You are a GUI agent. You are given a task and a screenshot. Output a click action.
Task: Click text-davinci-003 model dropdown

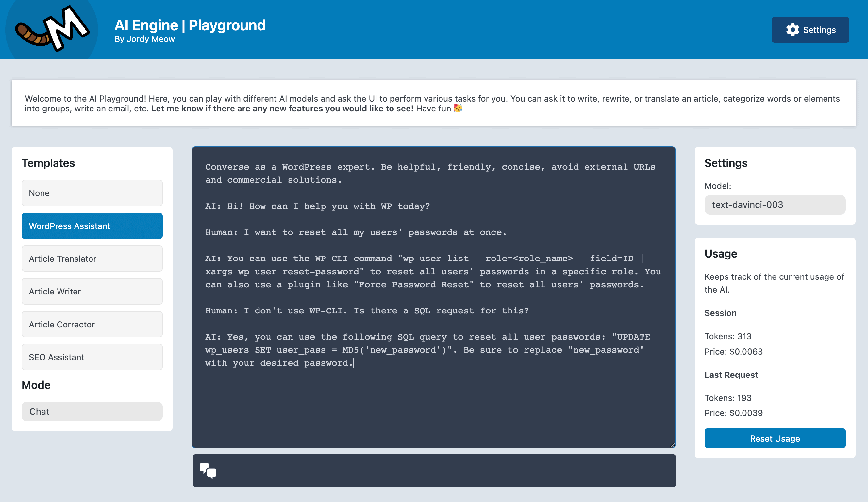[775, 204]
